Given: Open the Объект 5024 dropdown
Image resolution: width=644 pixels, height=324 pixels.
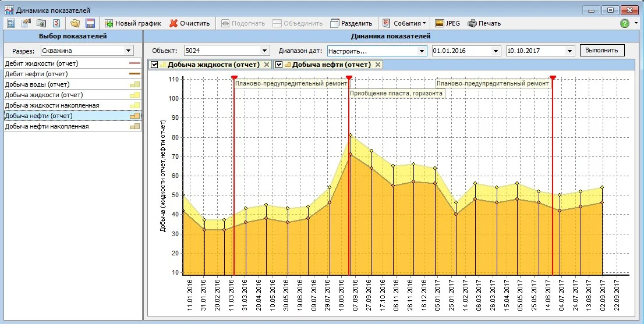Looking at the screenshot, I should (264, 51).
